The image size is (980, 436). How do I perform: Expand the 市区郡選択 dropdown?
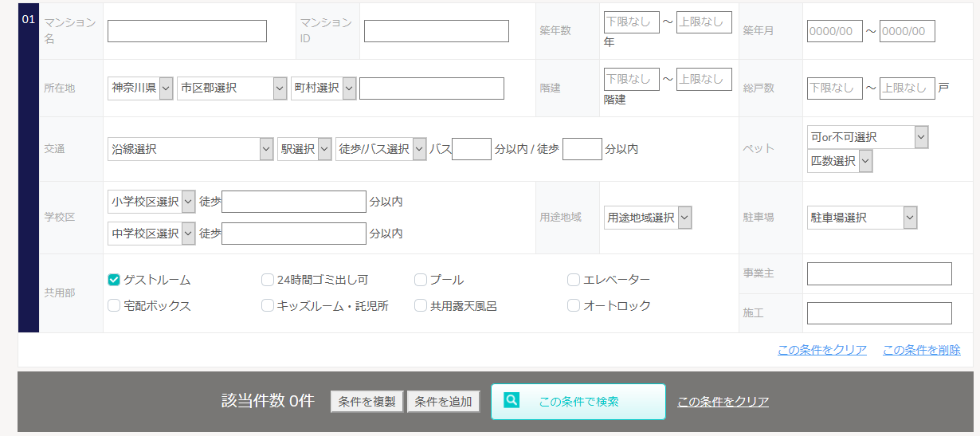[x=231, y=88]
